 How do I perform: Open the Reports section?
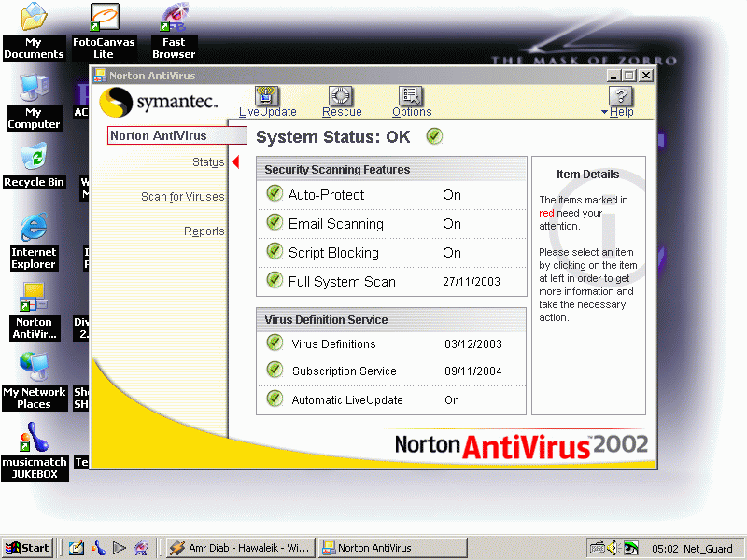pos(204,231)
